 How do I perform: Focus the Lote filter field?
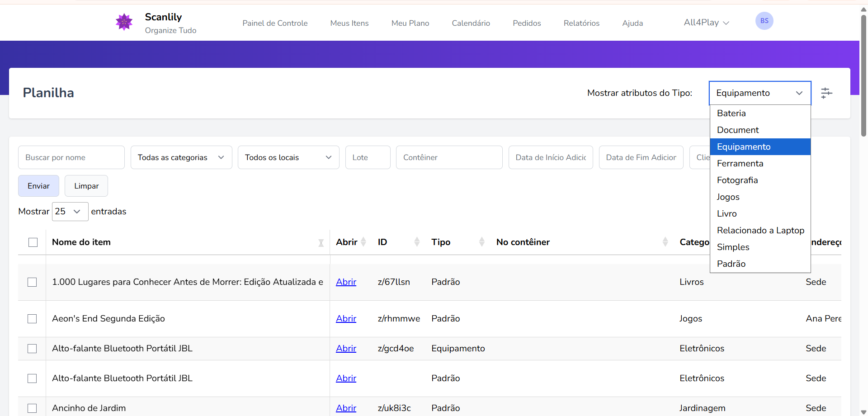[x=368, y=157]
